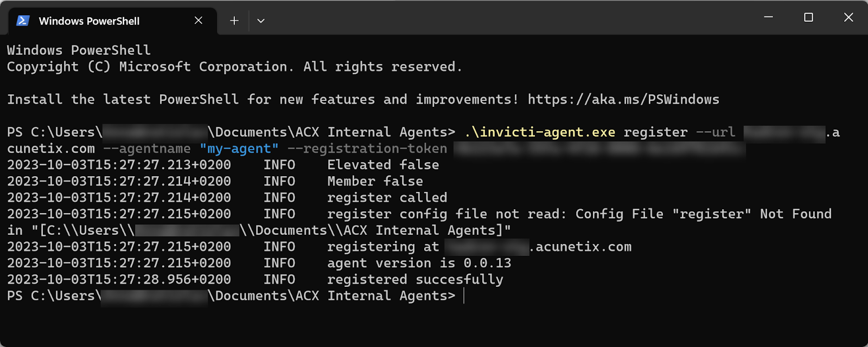Close the Windows PowerShell tab

199,21
